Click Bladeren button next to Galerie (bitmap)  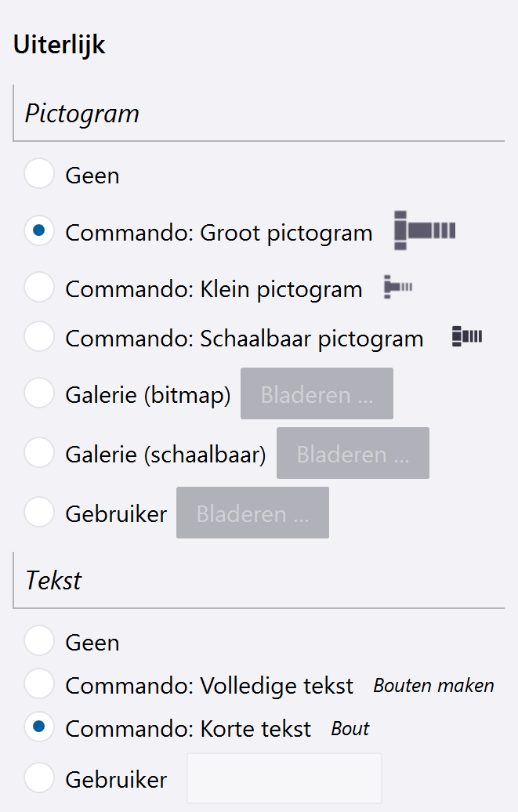point(317,394)
